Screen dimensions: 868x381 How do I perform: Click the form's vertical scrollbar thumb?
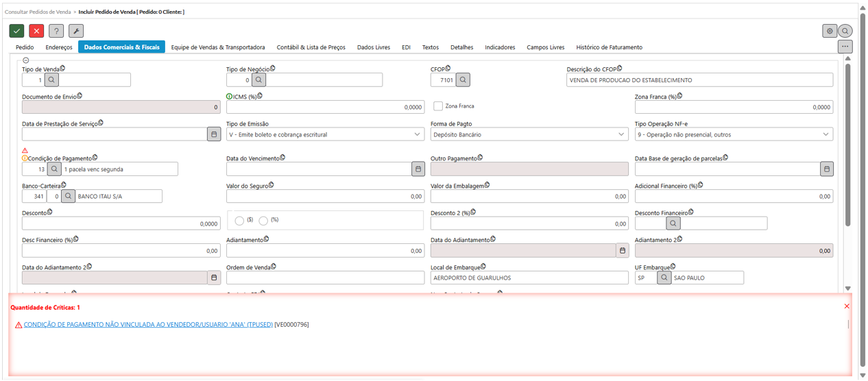point(848,145)
